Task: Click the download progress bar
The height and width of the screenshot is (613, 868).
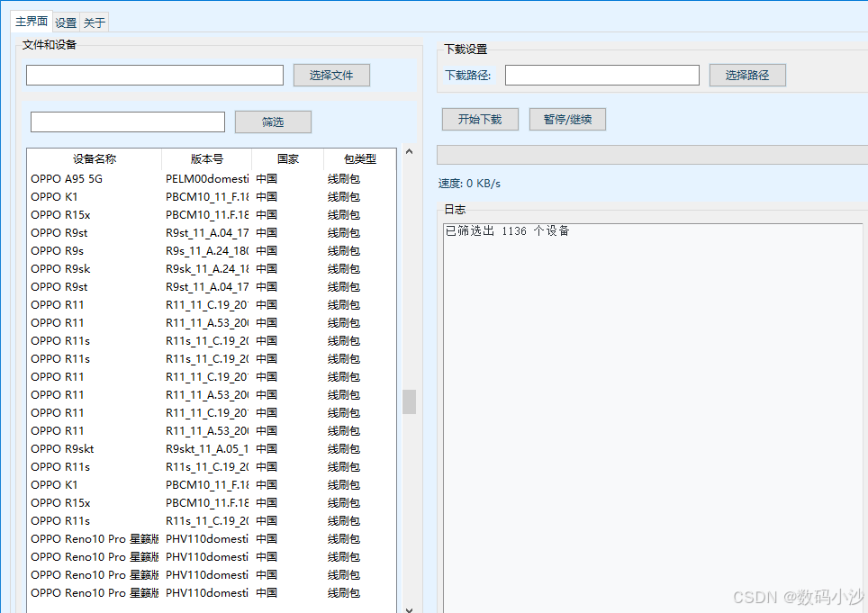Action: click(x=652, y=155)
